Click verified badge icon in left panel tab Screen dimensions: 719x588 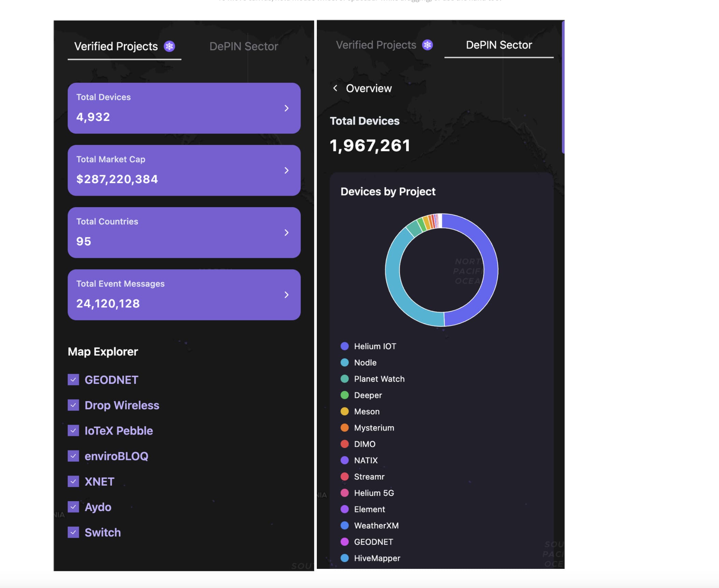[x=169, y=46]
